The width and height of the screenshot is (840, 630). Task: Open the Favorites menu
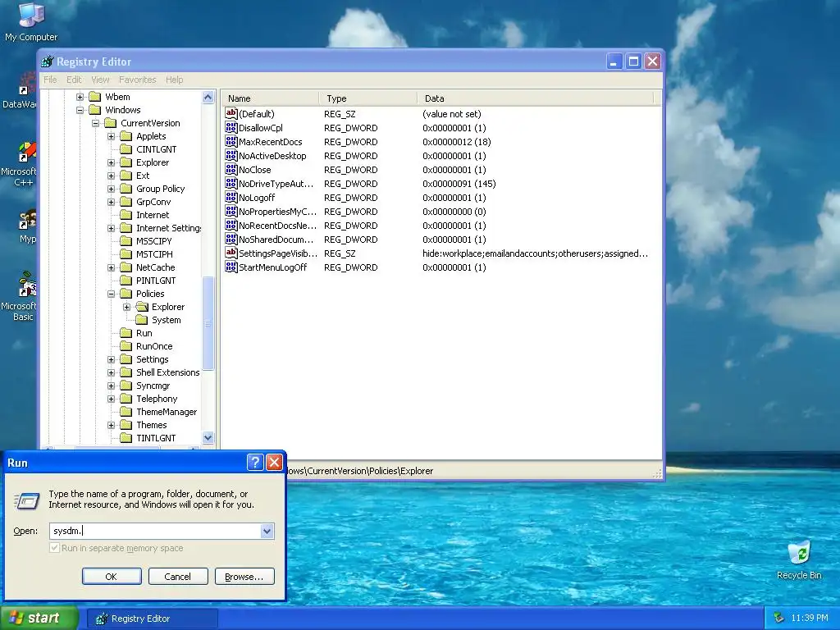138,80
